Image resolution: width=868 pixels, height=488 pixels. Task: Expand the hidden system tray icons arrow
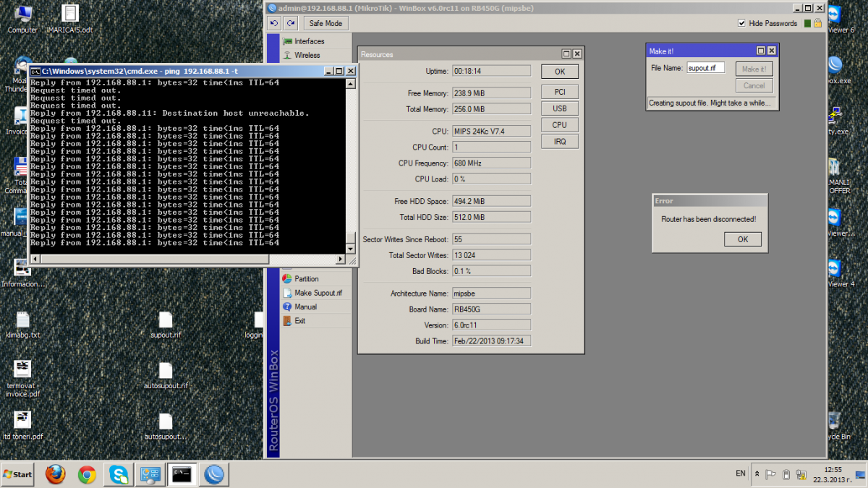coord(757,474)
